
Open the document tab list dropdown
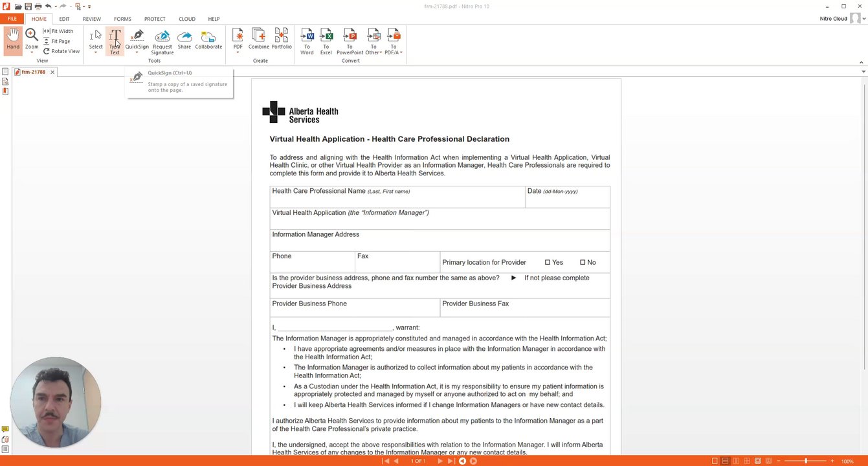click(863, 72)
